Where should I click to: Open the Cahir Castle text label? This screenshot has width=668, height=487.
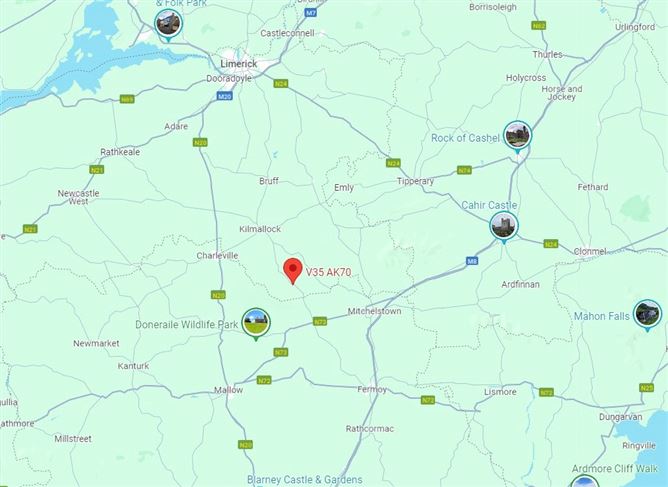point(489,205)
